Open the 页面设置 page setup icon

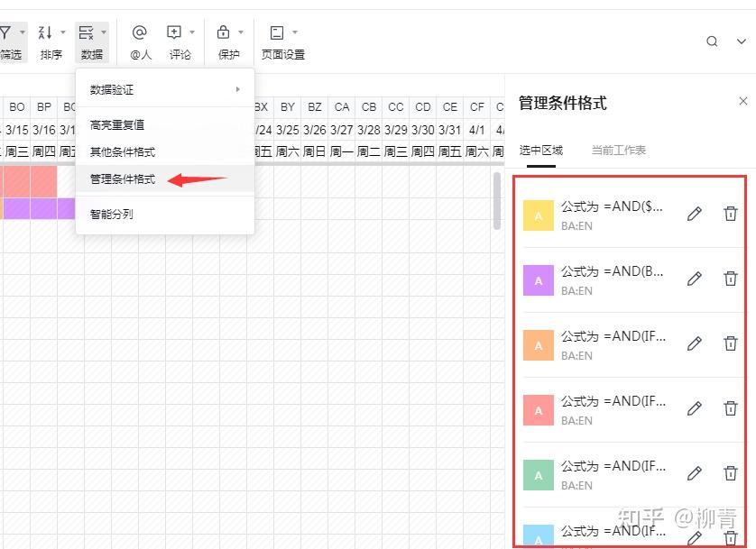click(277, 31)
